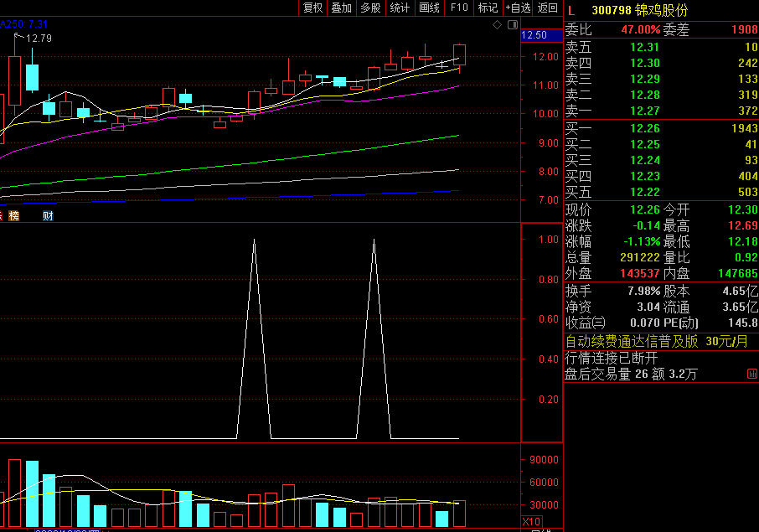Click the 最高 12.69 value
Screen dimensions: 759x532
point(743,225)
